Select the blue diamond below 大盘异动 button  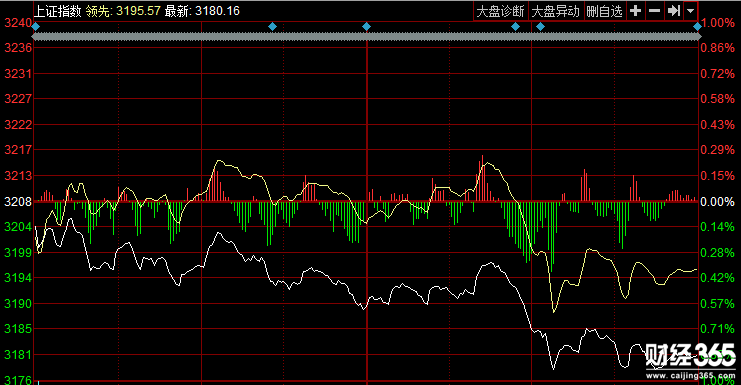tap(540, 27)
